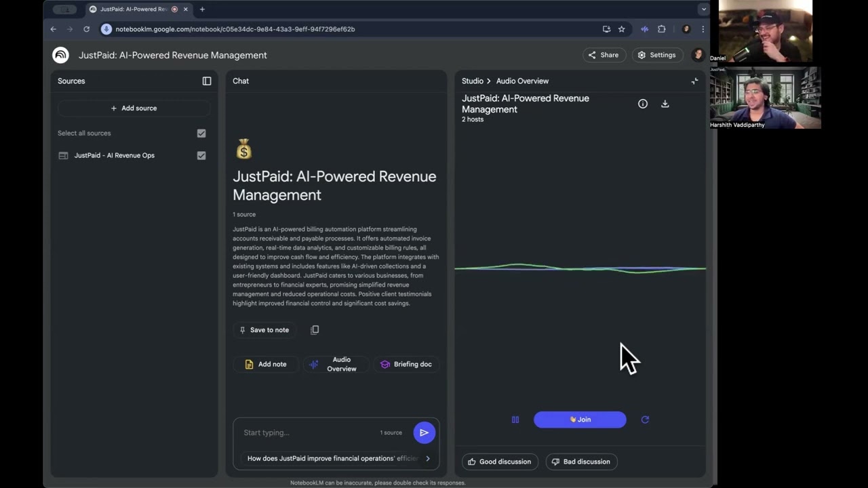Screen dimensions: 868x488
Task: Share the notebook
Action: tap(604, 55)
